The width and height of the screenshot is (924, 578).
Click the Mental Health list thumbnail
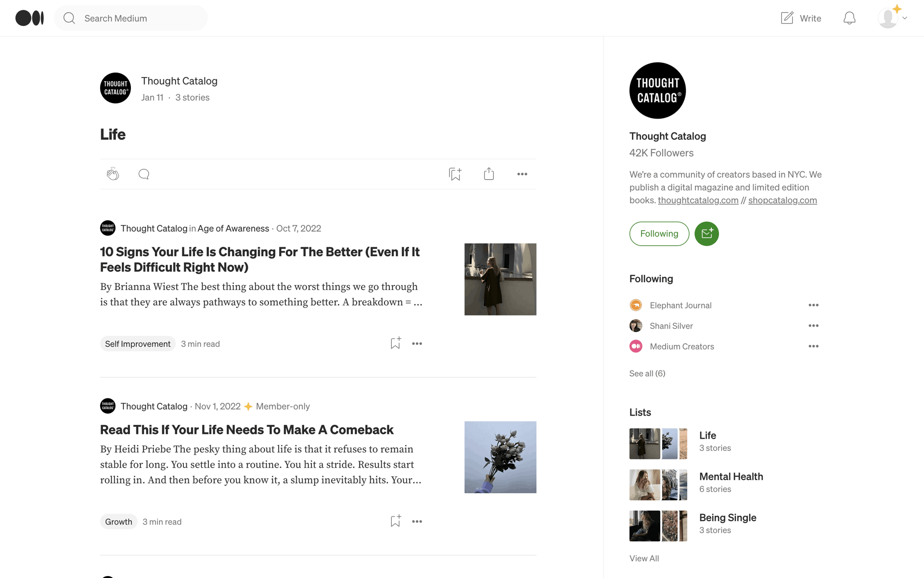pos(658,485)
